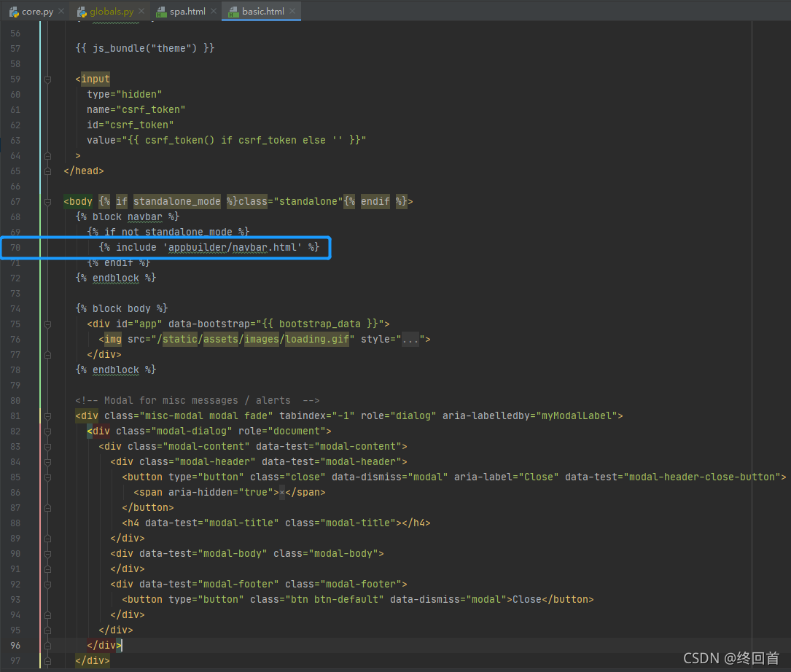Click the h4 modal-title element
791x672 pixels.
276,523
